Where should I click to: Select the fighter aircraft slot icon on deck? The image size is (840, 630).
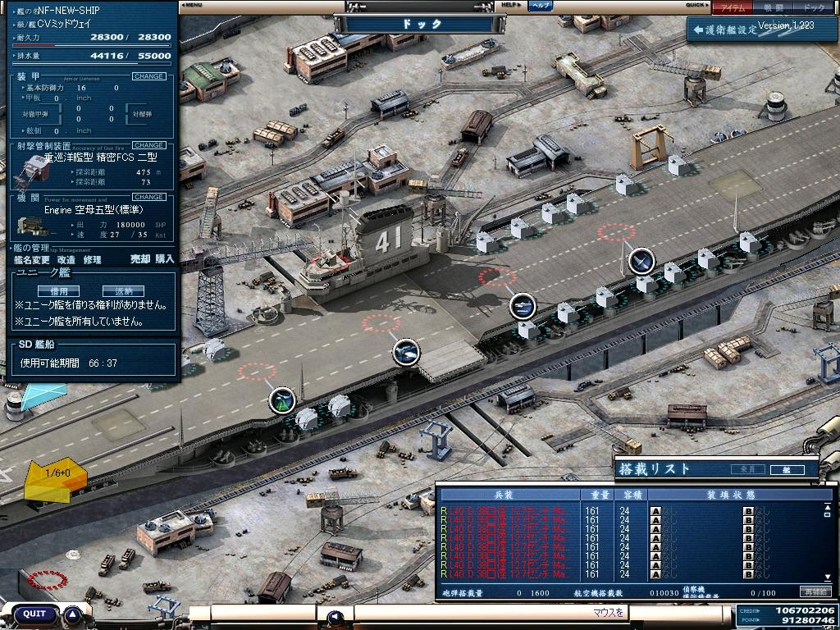point(641,262)
